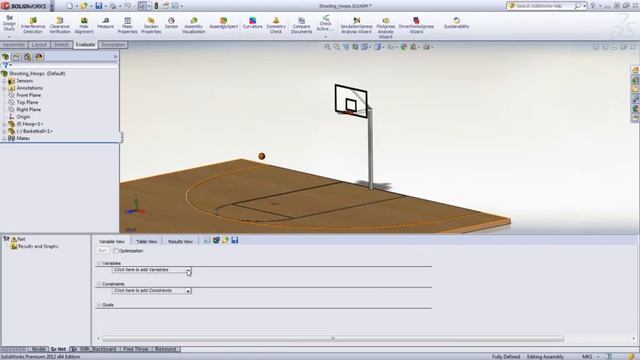Switch to the Layout ribbon tab
This screenshot has width=640, height=360.
point(39,45)
